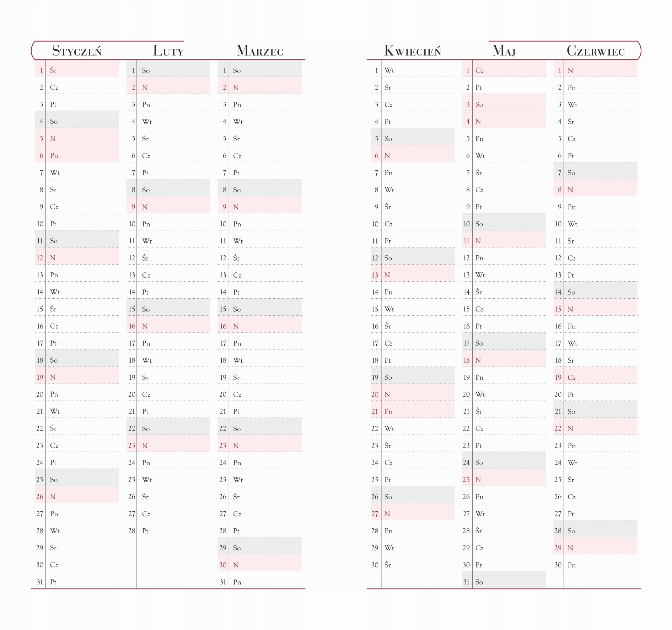
Task: Select day 1 Śr in Styczeń
Action: click(x=77, y=70)
